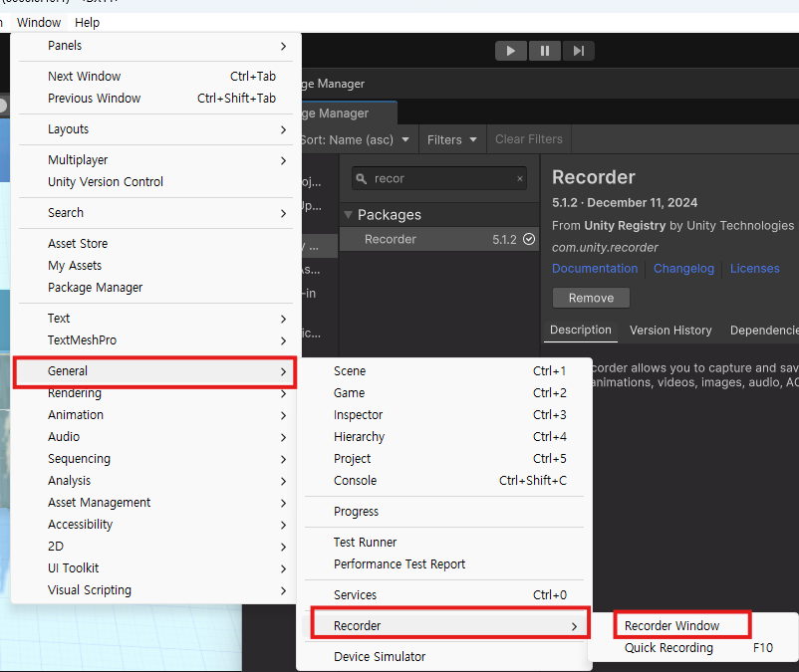Expand the Layouts submenu

[x=156, y=129]
